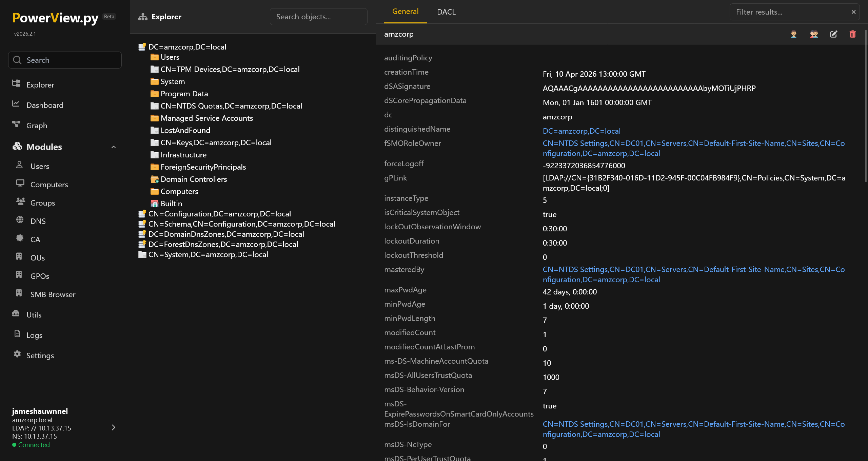
Task: Open the DNS module
Action: (38, 221)
